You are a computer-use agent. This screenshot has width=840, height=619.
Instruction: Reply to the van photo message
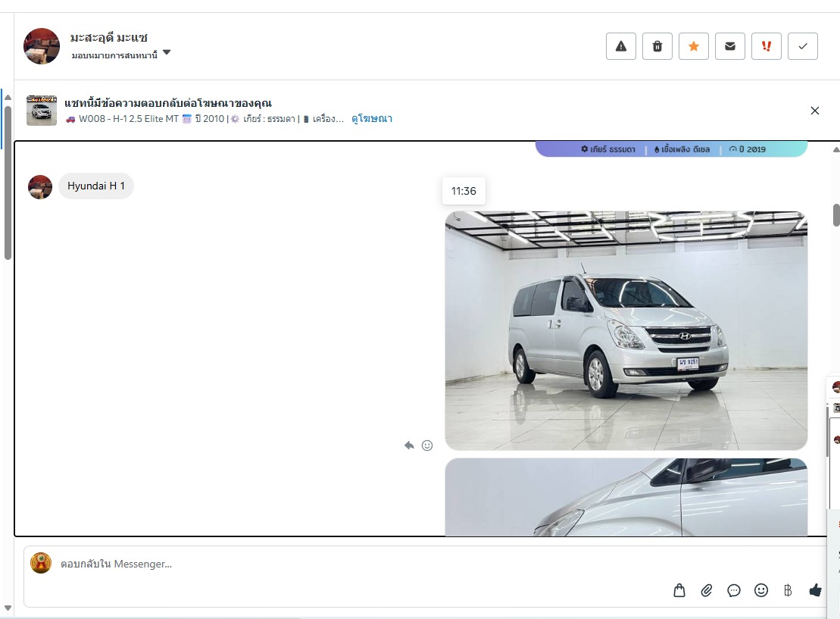point(409,445)
